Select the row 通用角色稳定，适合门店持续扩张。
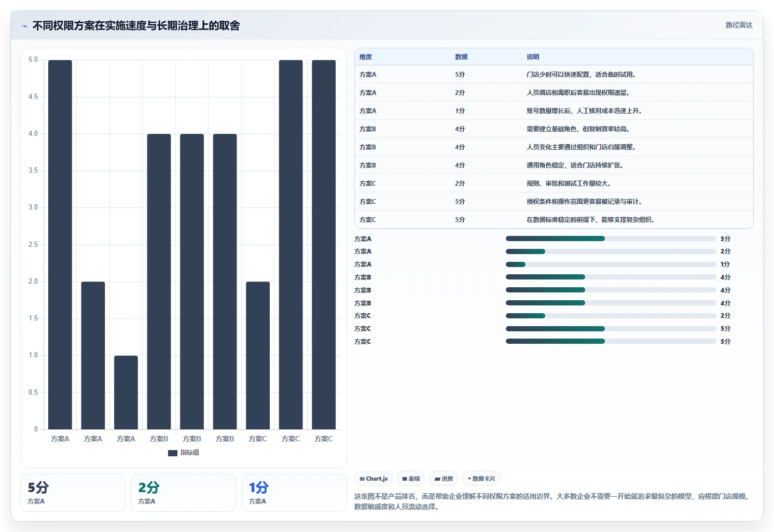 point(554,165)
